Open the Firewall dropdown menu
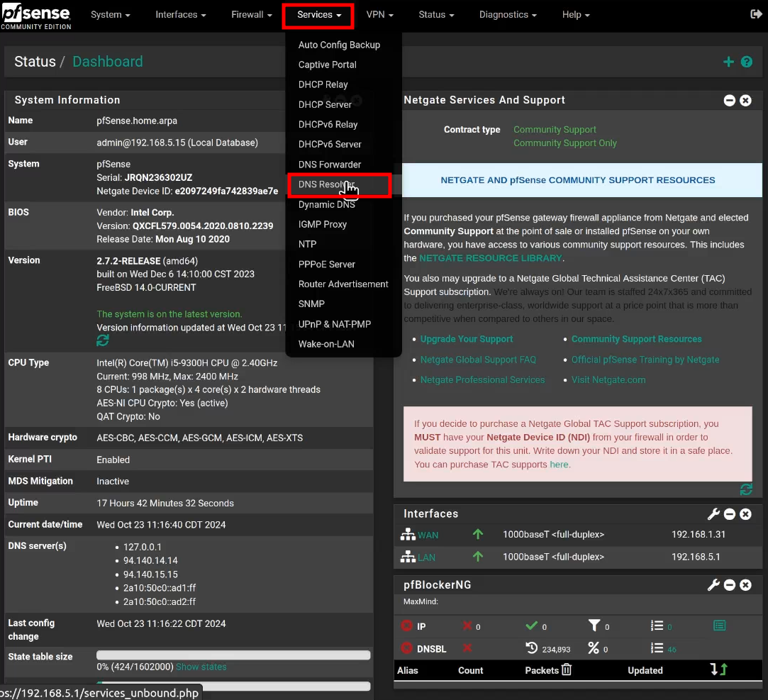768x700 pixels. coord(251,15)
